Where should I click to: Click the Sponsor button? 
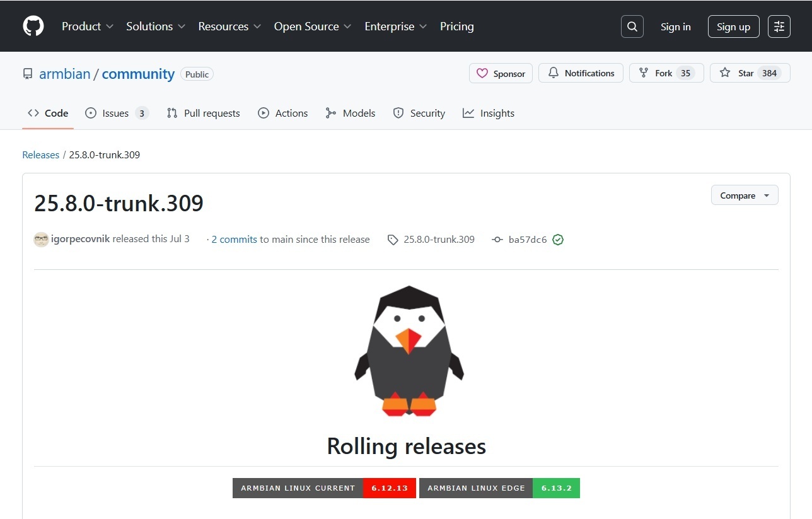(x=501, y=73)
